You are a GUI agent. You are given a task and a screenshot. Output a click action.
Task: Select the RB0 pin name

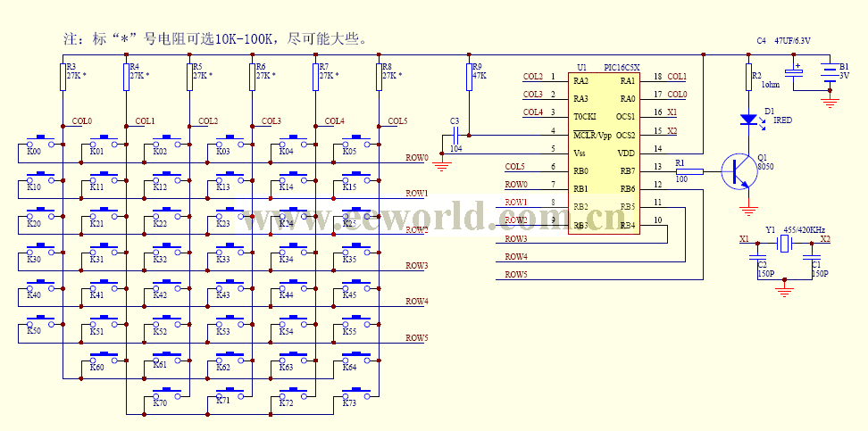click(580, 171)
